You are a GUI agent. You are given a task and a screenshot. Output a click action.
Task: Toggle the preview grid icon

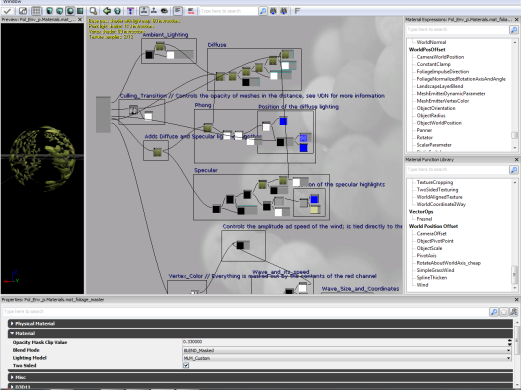tap(36, 11)
